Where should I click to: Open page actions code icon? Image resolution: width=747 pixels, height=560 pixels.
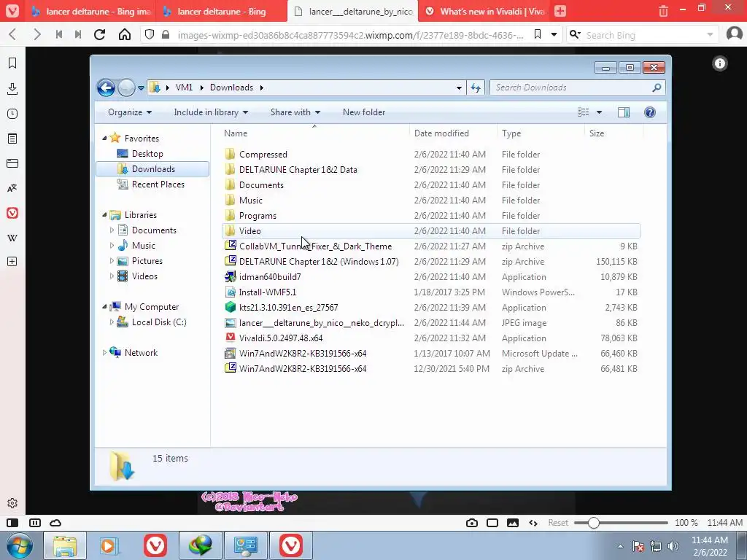click(533, 523)
